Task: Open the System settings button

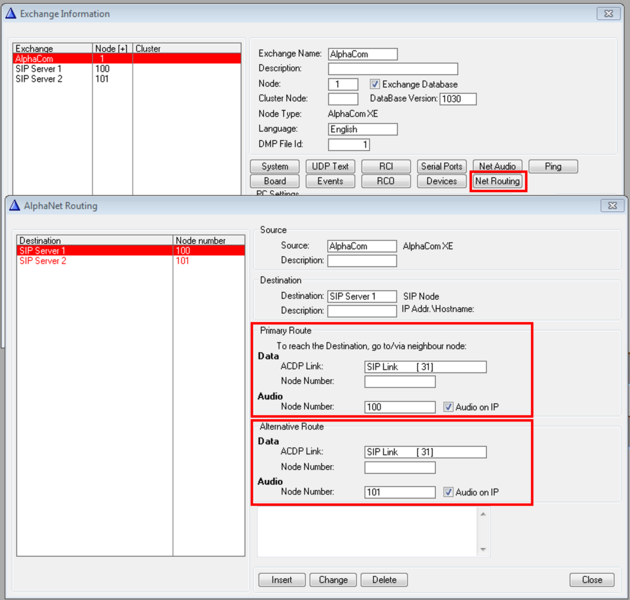Action: [x=275, y=166]
